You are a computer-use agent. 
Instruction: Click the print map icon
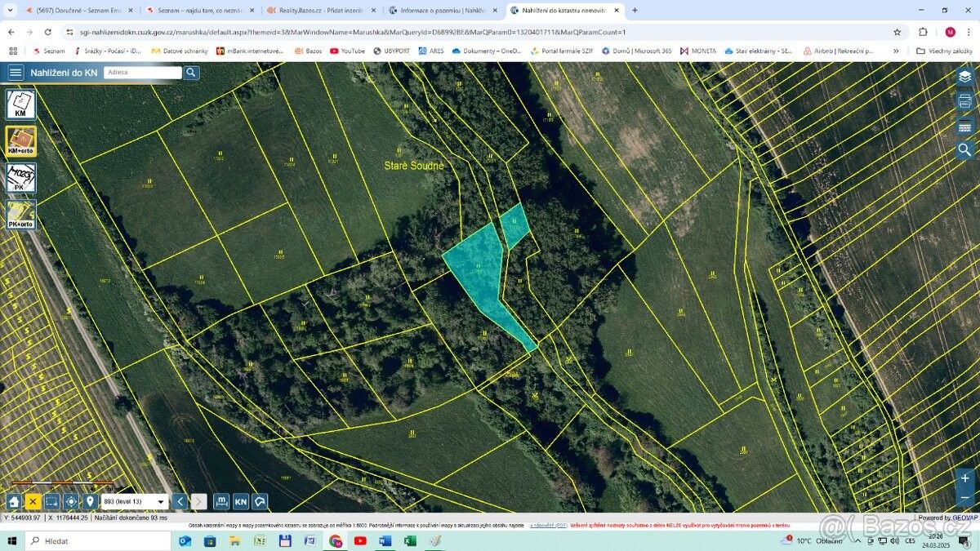964,101
